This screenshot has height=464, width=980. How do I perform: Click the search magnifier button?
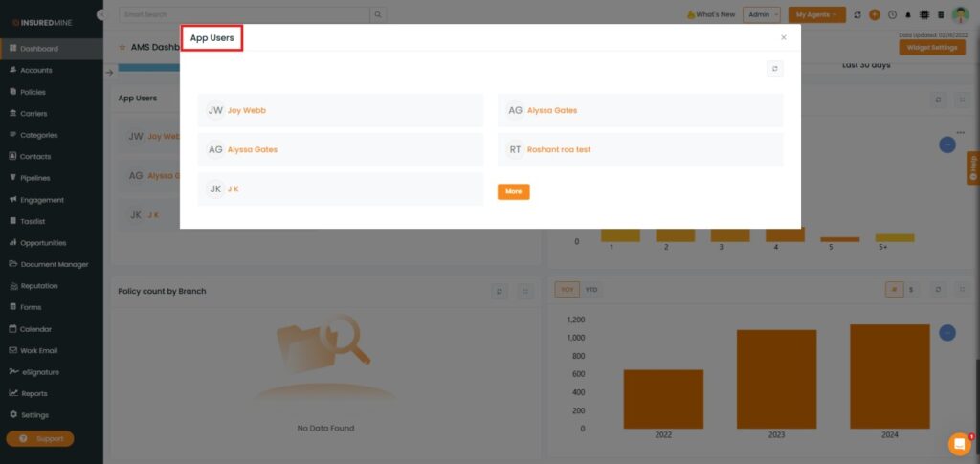point(379,15)
